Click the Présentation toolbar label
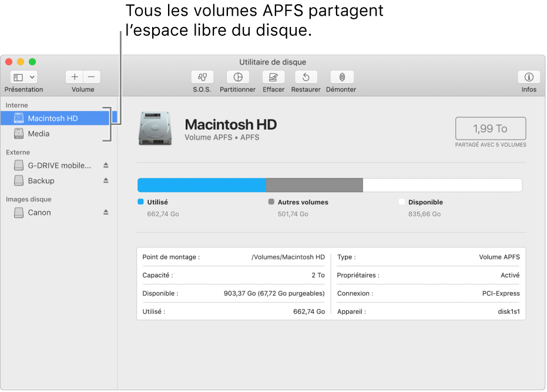 tap(24, 90)
